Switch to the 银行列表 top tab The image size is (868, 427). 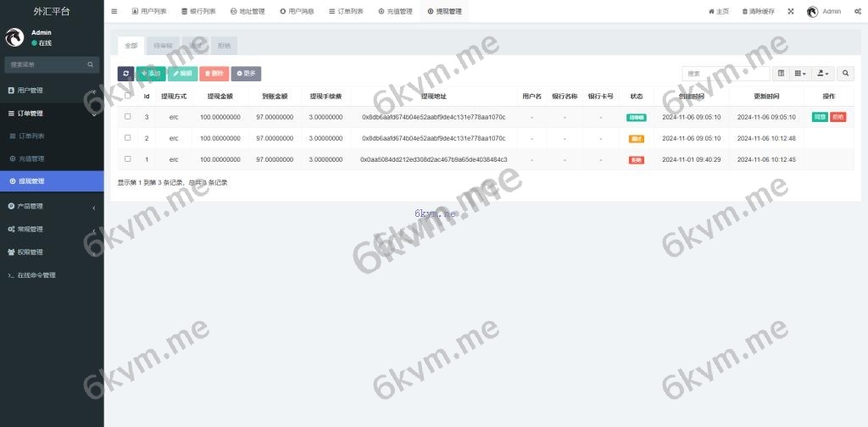click(198, 11)
